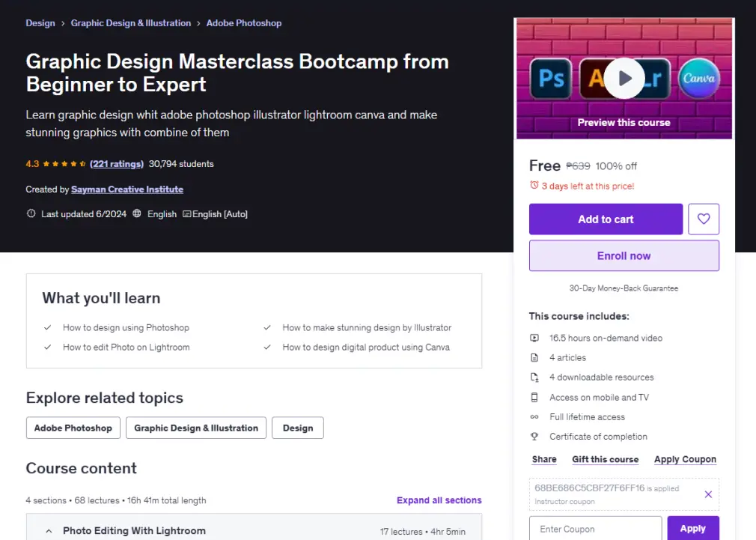This screenshot has height=540, width=756.
Task: Click 'Access on mobile and TV' text
Action: point(600,397)
